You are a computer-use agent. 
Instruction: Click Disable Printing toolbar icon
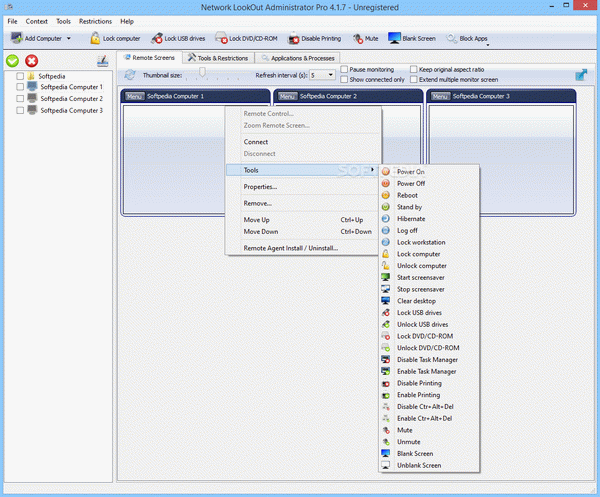293,38
